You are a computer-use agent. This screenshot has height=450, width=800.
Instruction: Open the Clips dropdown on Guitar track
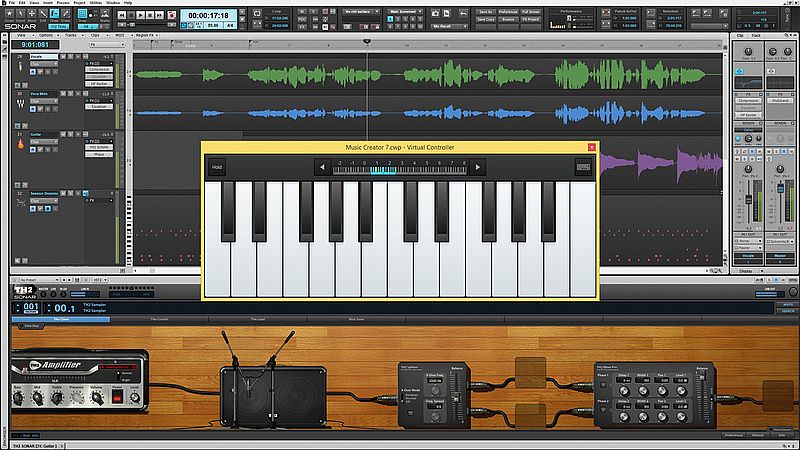click(43, 141)
